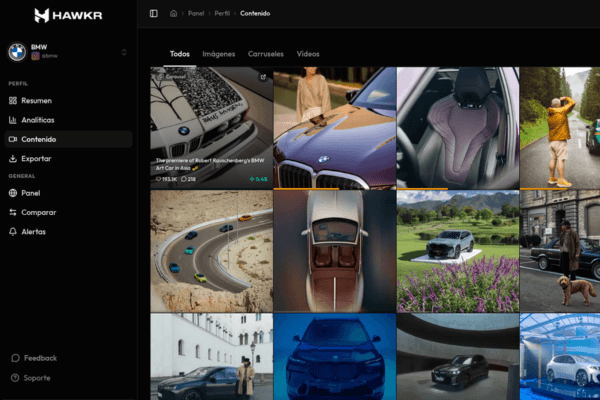Select the Carruseles tab
This screenshot has width=600, height=400.
266,54
